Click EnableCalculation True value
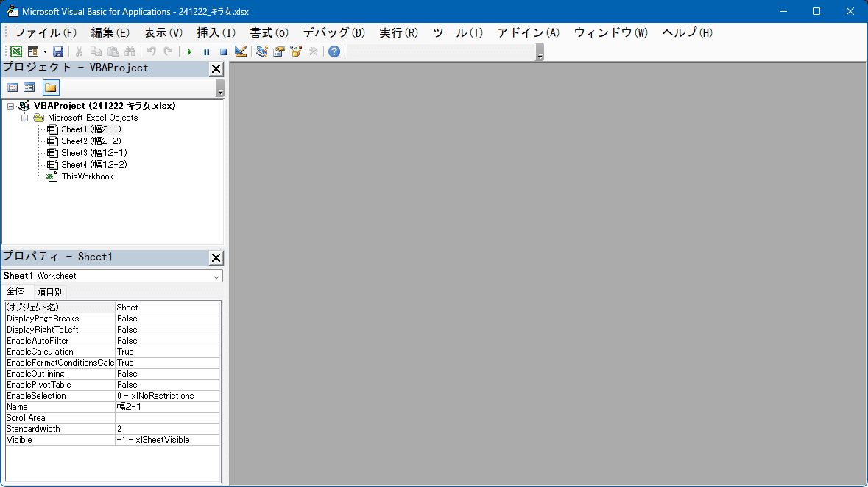Image resolution: width=868 pixels, height=487 pixels. pyautogui.click(x=167, y=352)
